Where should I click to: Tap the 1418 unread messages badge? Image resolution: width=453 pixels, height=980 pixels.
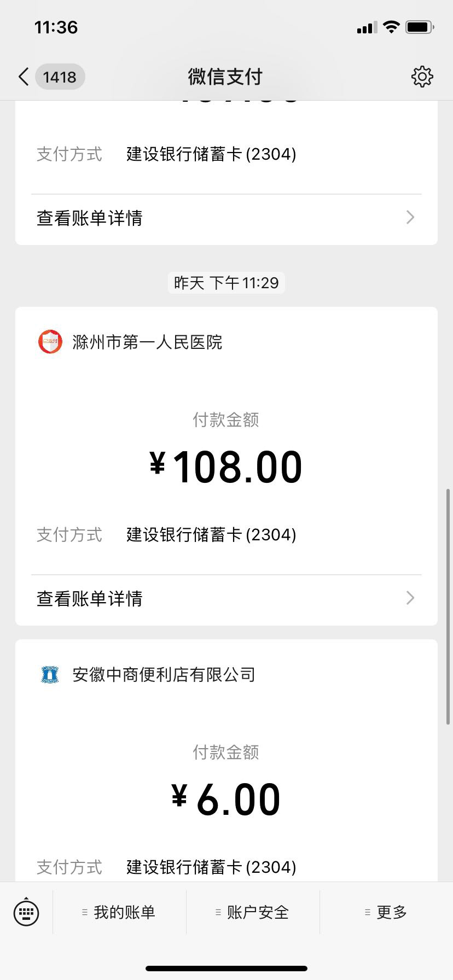[x=60, y=77]
